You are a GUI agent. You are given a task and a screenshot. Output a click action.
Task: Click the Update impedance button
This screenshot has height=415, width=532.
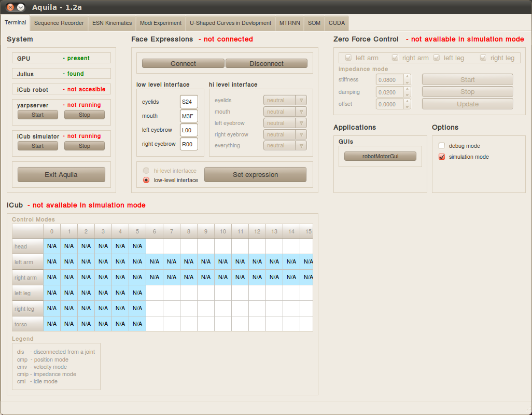point(468,104)
